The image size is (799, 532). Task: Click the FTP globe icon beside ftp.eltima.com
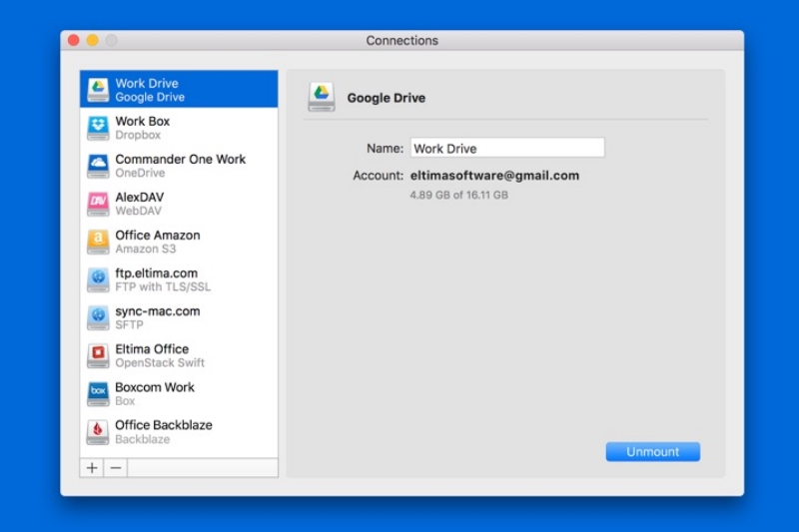coord(98,279)
